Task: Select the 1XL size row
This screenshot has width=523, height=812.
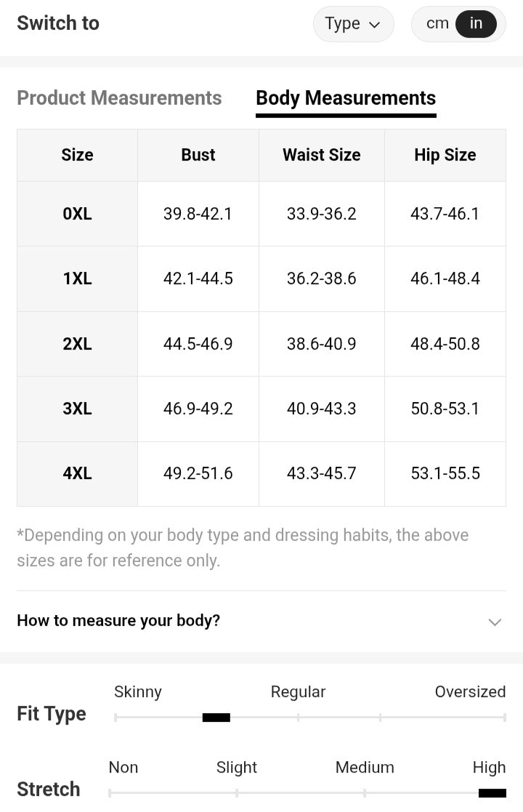Action: click(x=77, y=278)
